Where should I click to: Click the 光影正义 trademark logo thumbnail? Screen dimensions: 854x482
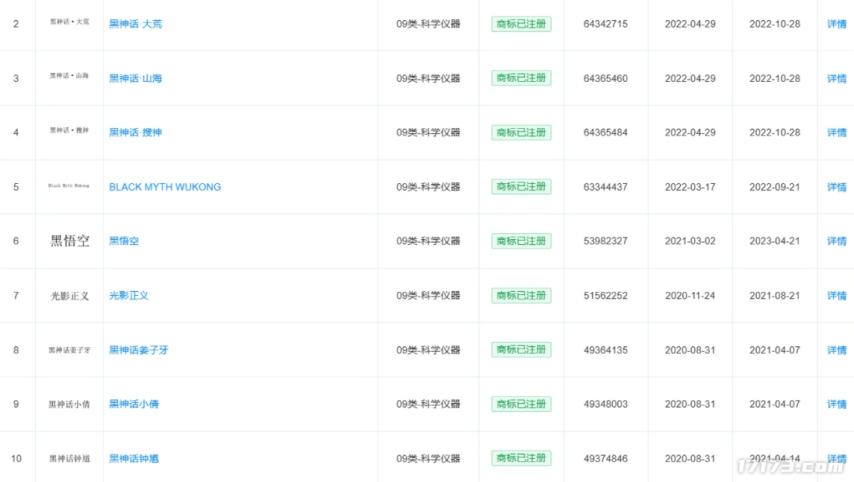coord(70,296)
